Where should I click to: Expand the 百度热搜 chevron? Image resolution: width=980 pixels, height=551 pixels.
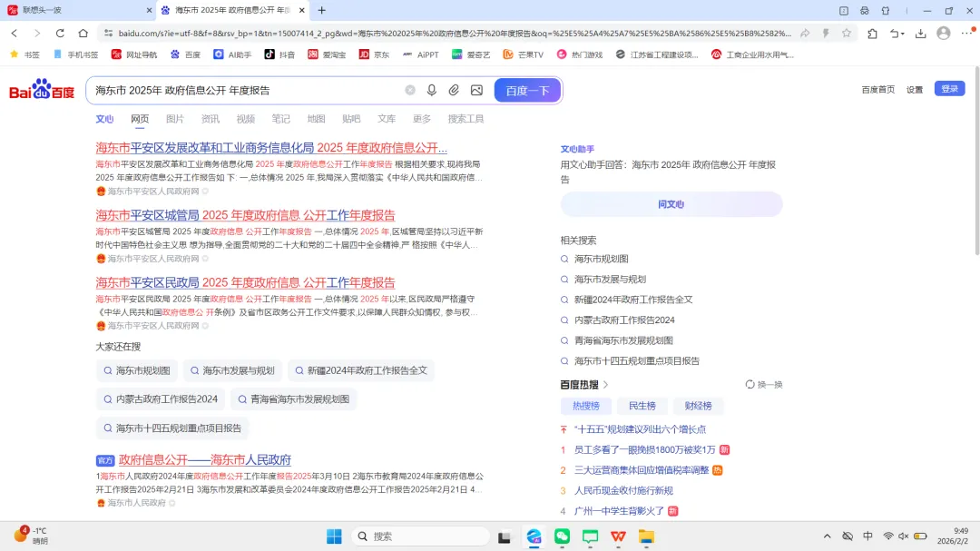(605, 385)
